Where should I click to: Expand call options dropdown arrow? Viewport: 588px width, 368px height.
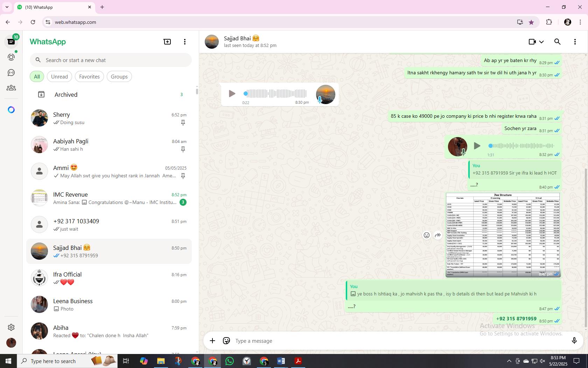coord(541,42)
